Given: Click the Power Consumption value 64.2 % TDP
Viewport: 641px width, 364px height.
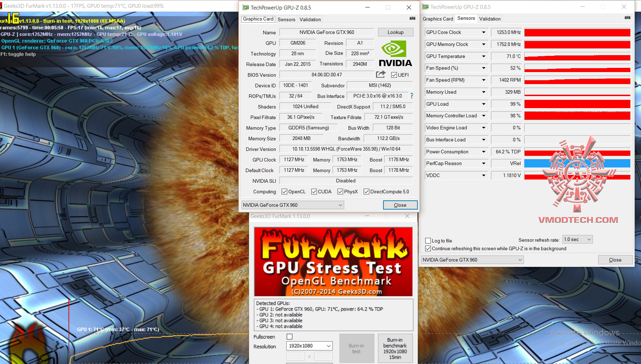Looking at the screenshot, I should pos(506,152).
